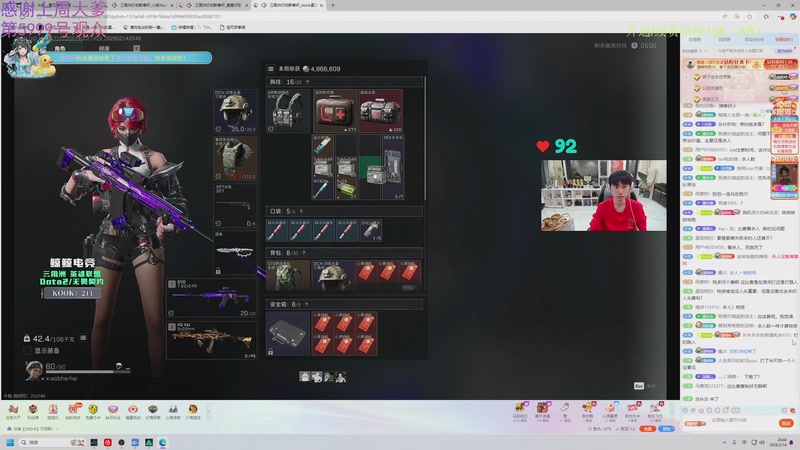Select the purple SVD rifle slot

pyautogui.click(x=212, y=298)
